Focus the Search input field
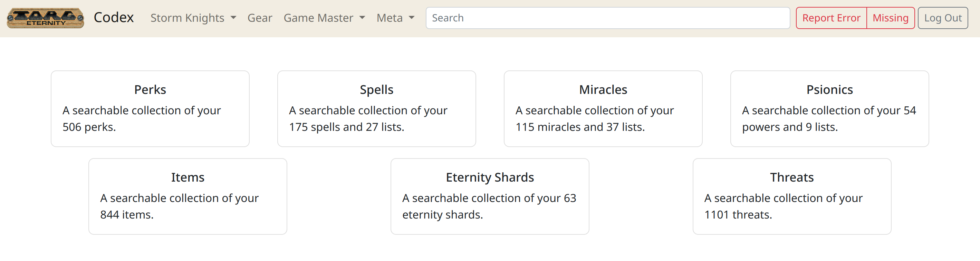This screenshot has width=980, height=261. coord(607,18)
